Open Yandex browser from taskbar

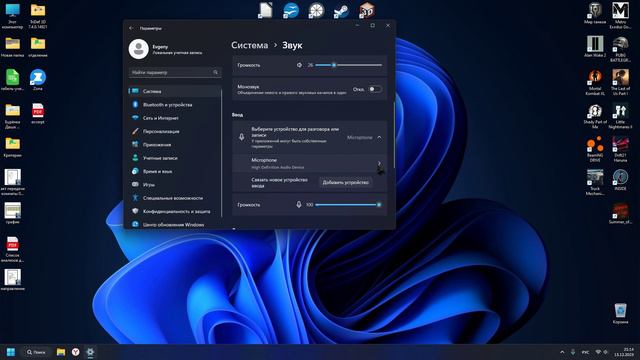click(x=76, y=352)
